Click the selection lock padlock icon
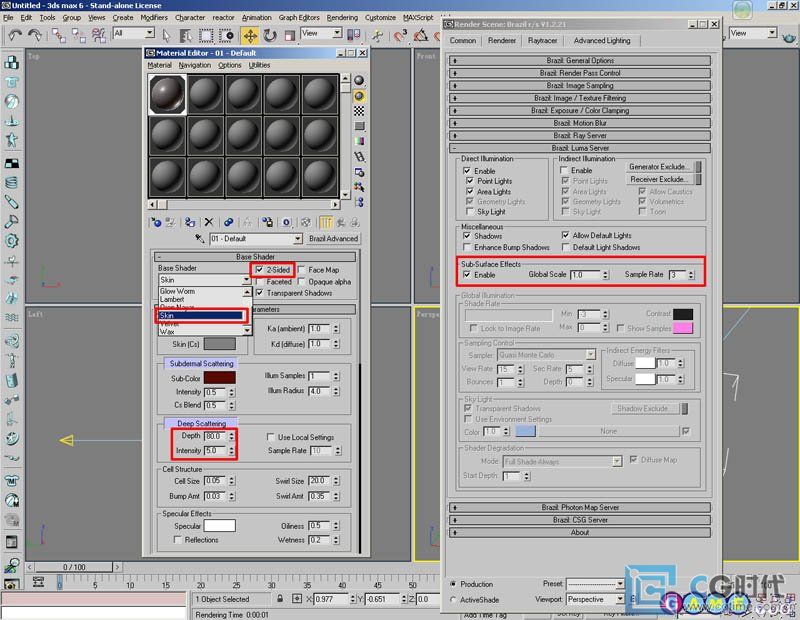The width and height of the screenshot is (800, 620). pos(280,598)
